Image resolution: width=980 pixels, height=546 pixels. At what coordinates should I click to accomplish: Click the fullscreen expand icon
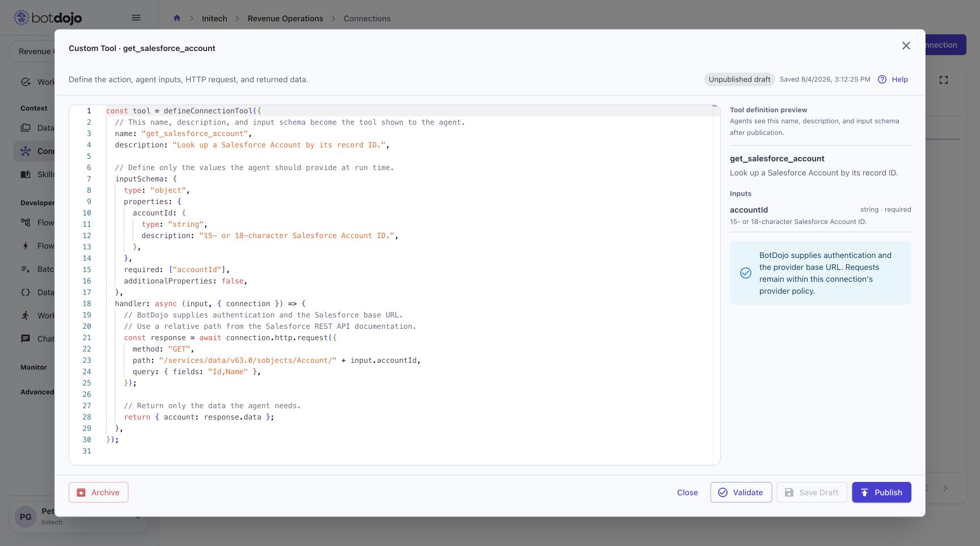point(944,80)
